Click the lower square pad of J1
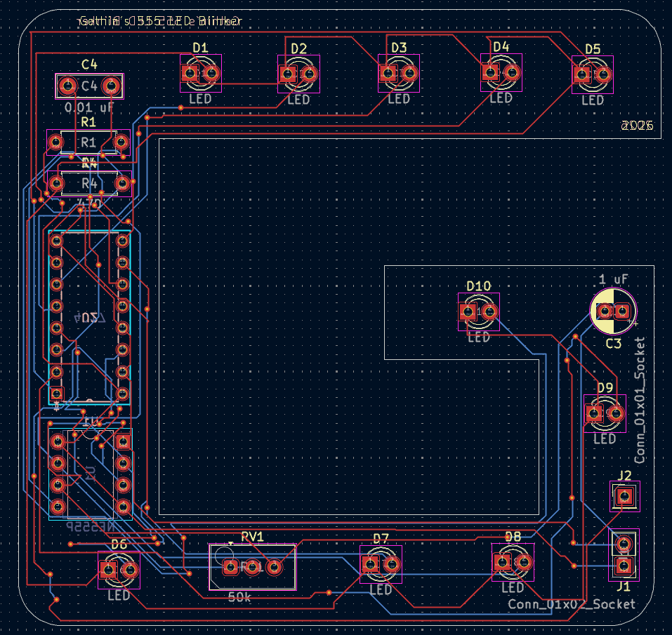Viewport: 672px width, 635px height. [x=624, y=566]
